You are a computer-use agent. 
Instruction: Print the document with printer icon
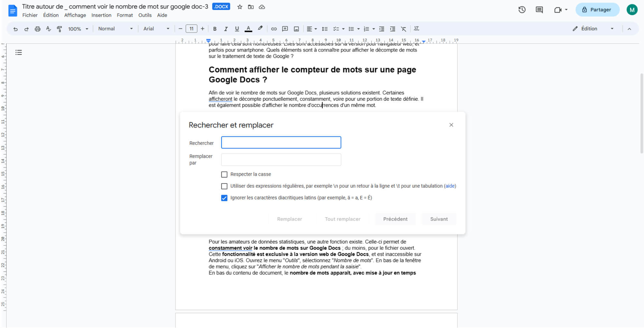[x=37, y=29]
